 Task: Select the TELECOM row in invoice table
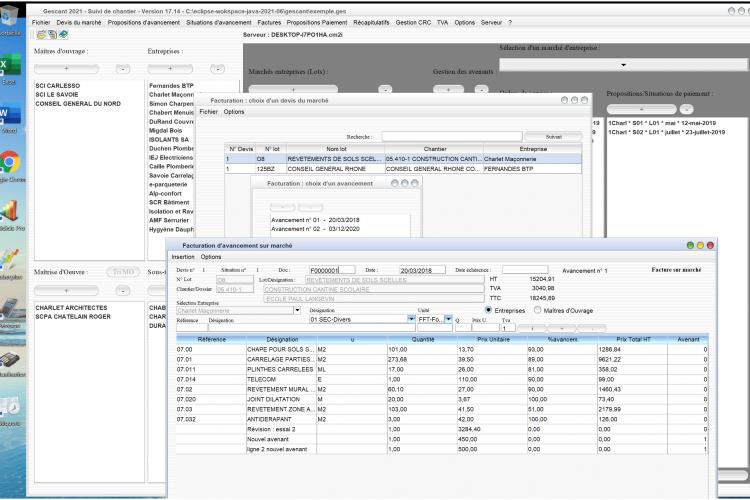click(441, 379)
